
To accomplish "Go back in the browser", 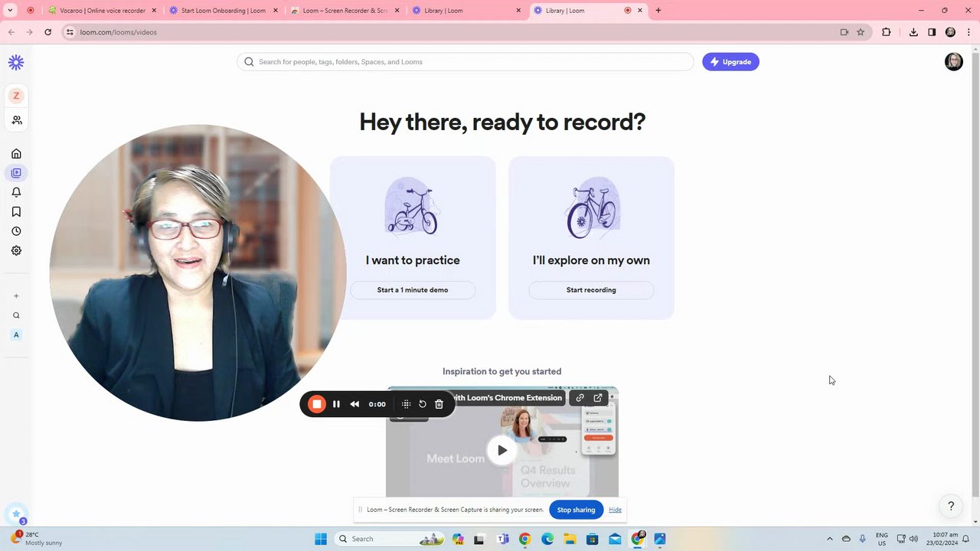I will tap(11, 32).
